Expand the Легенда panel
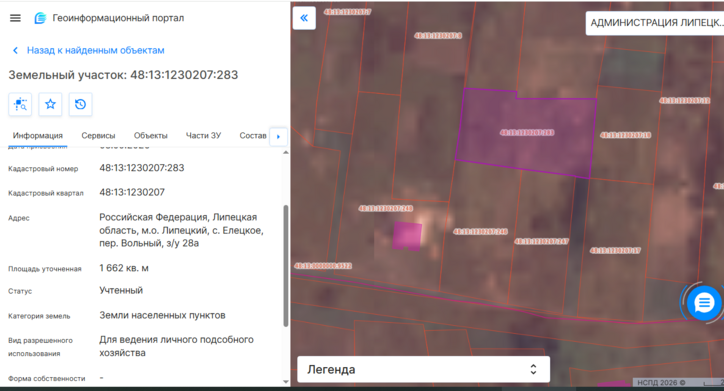The width and height of the screenshot is (724, 391). 423,369
